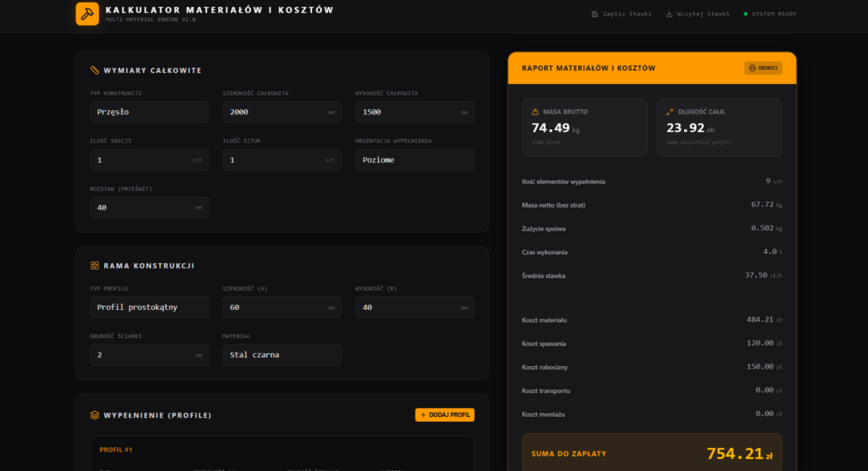Open the Typ Konstrukcji dropdown showing Przęsło

click(149, 112)
